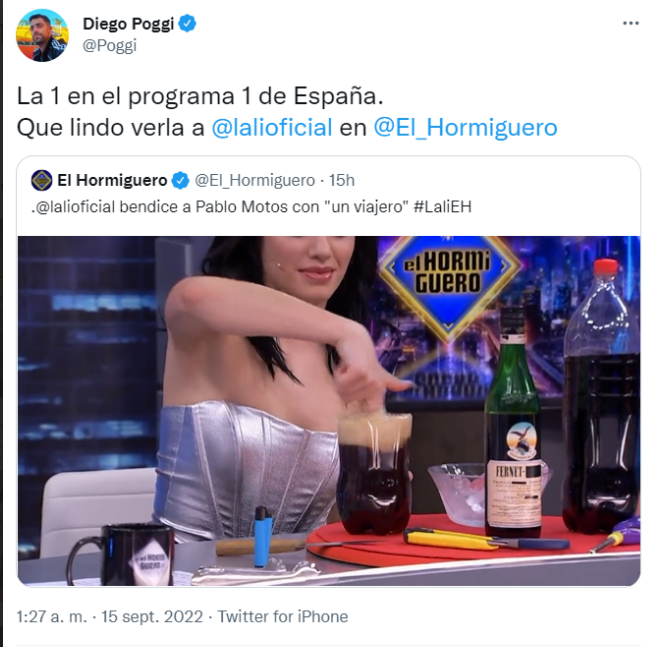Open the tweet time 1:27 a. m.
The image size is (656, 647).
(x=51, y=616)
